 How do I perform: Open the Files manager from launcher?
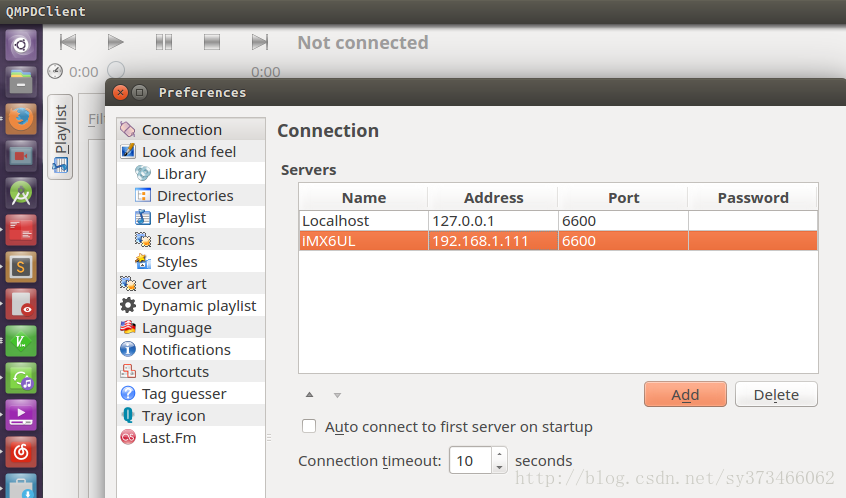click(21, 81)
